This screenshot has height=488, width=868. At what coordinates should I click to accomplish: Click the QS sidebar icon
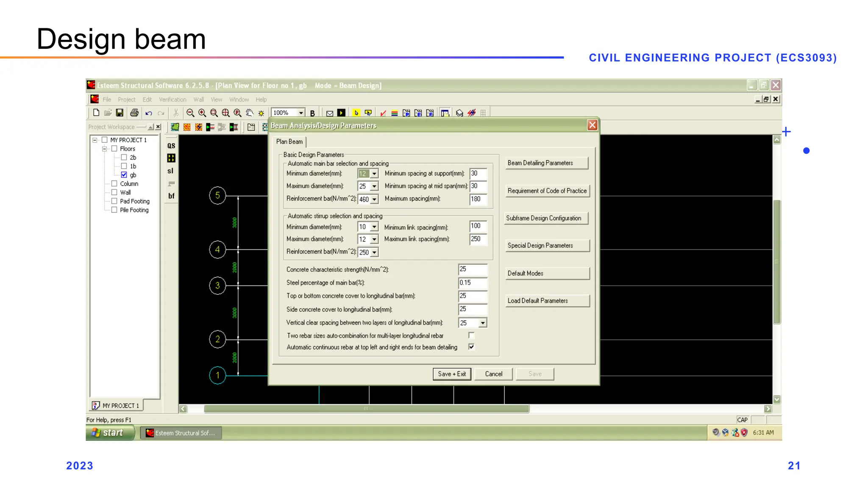(171, 146)
